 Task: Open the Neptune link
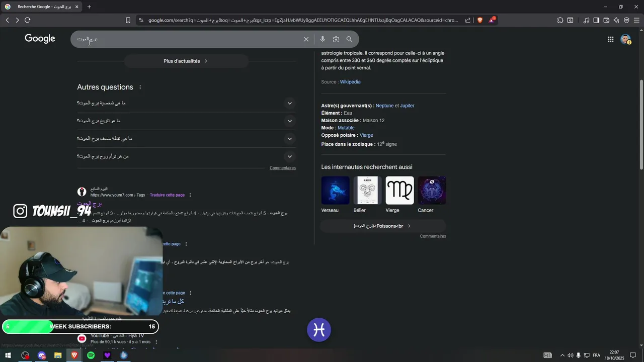(x=384, y=106)
